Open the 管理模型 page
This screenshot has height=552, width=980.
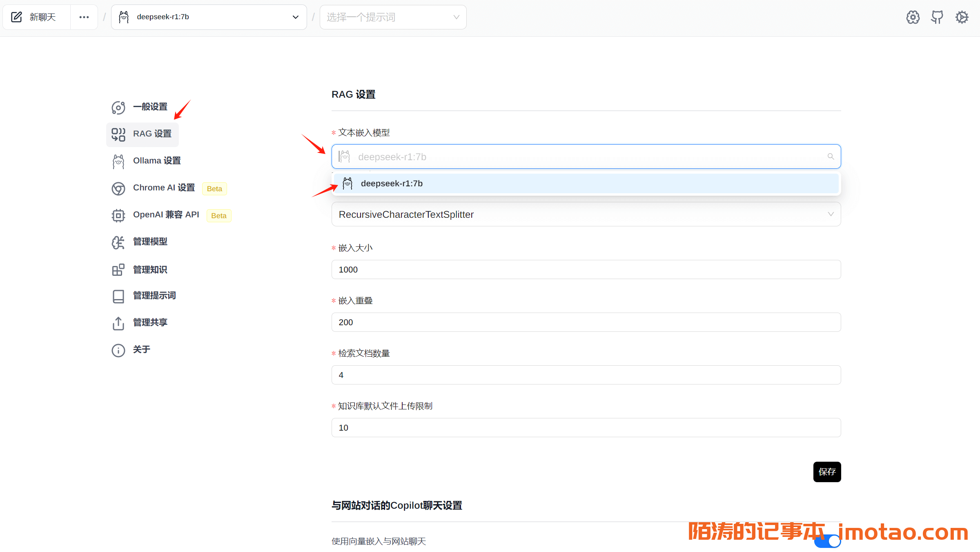150,242
